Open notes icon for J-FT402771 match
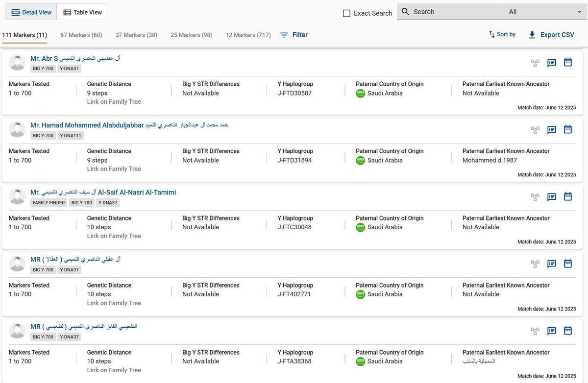Viewport: 588px width, 383px height. (552, 264)
